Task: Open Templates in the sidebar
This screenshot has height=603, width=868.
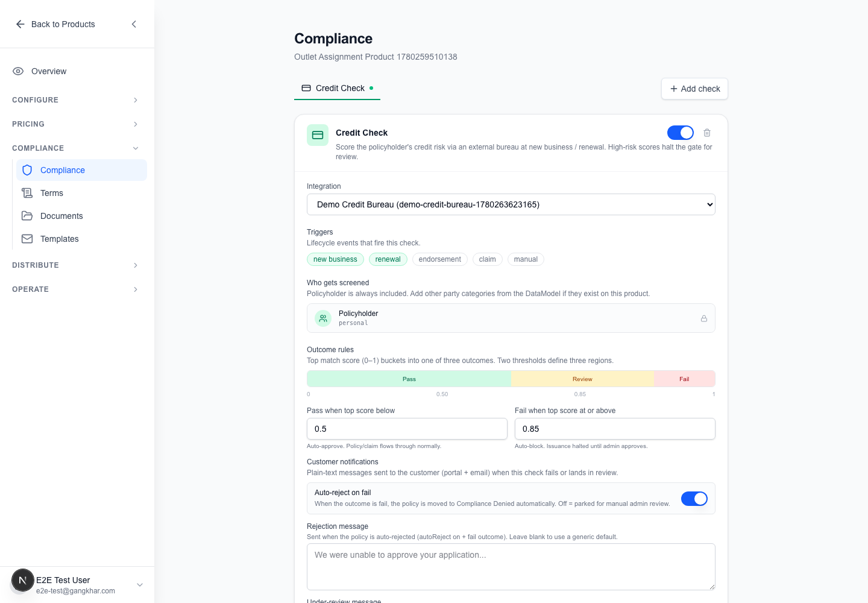Action: click(x=81, y=239)
